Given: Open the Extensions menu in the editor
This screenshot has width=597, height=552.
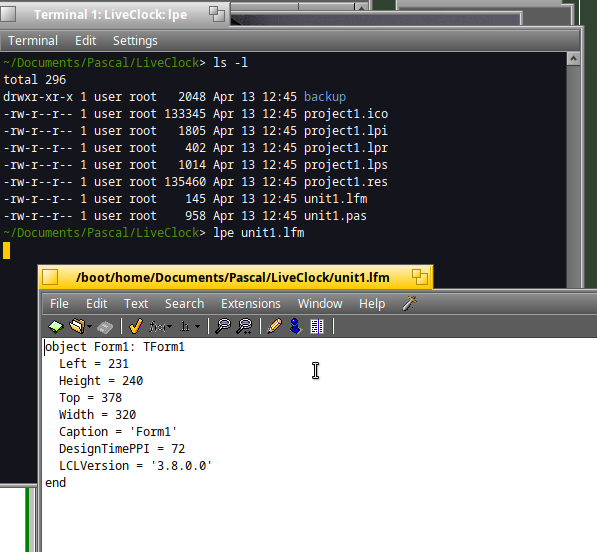Looking at the screenshot, I should tap(251, 304).
